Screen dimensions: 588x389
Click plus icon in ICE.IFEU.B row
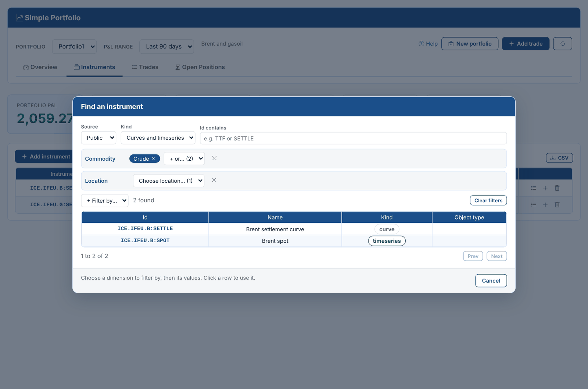[x=545, y=188]
